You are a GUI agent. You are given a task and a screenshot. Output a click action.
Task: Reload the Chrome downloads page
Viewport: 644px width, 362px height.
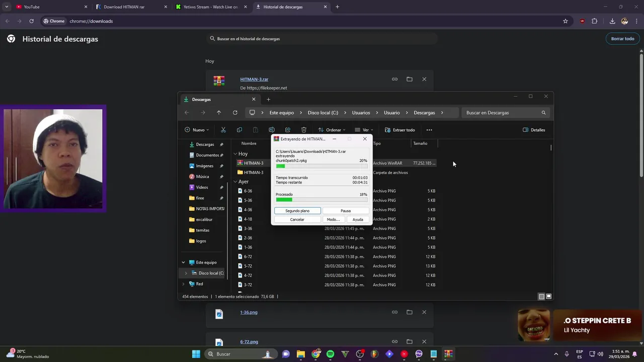coord(31,21)
